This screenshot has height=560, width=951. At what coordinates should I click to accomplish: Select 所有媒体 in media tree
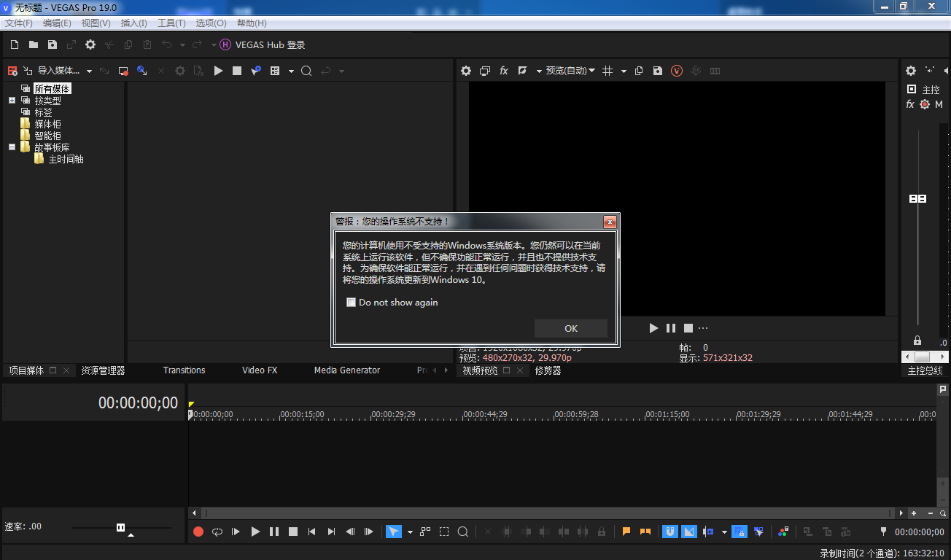pos(53,89)
